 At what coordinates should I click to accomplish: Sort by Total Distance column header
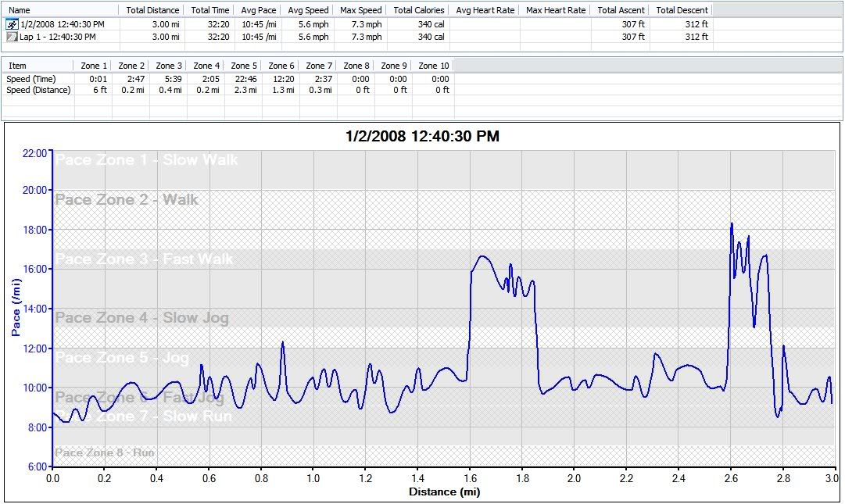tap(152, 10)
